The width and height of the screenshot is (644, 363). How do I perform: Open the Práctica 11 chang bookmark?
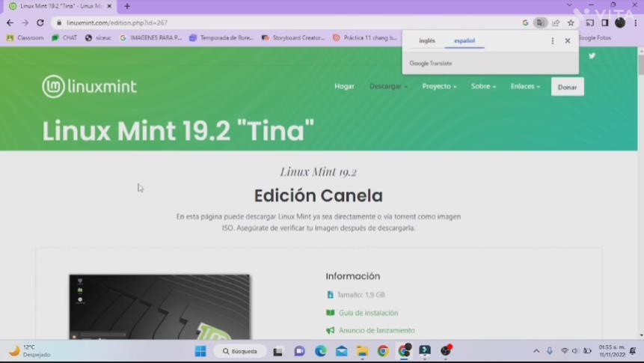(365, 38)
